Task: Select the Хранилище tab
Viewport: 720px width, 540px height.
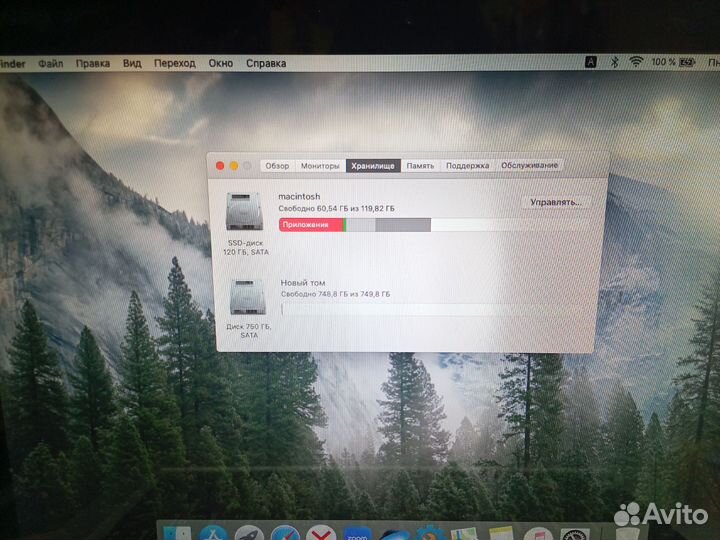Action: click(x=373, y=166)
